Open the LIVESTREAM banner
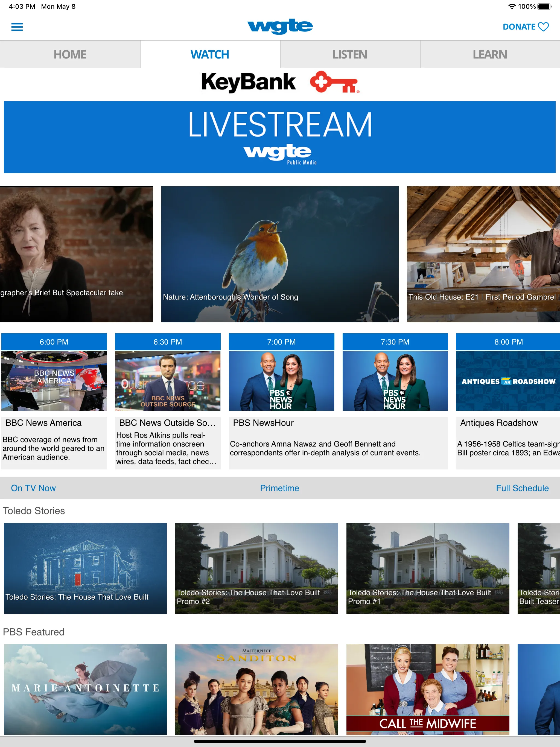The width and height of the screenshot is (560, 747). [280, 137]
